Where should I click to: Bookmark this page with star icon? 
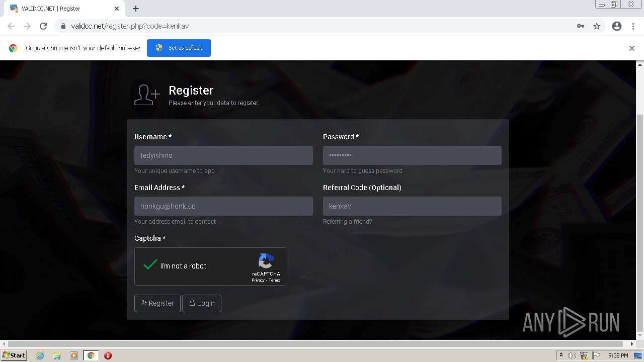tap(597, 26)
